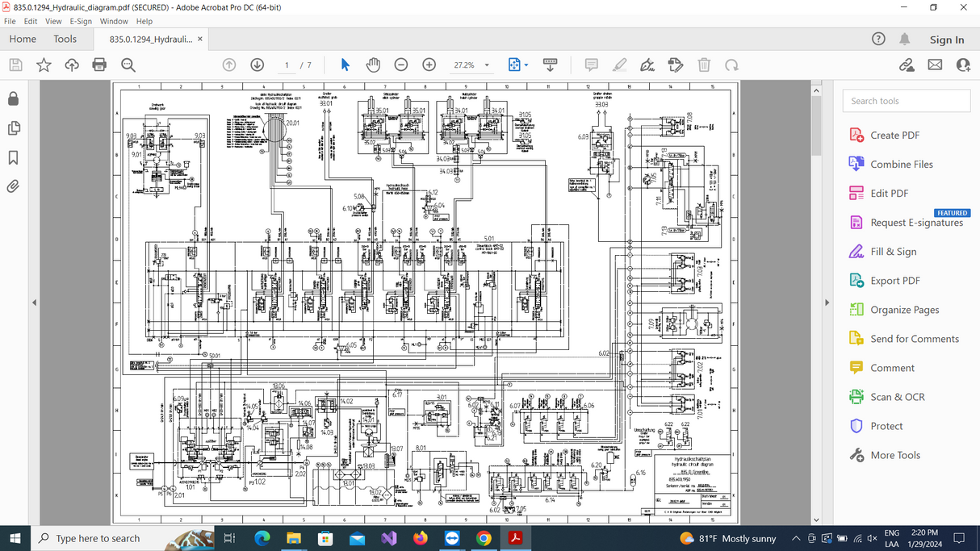Open the Page Thumbnails panel

(13, 128)
